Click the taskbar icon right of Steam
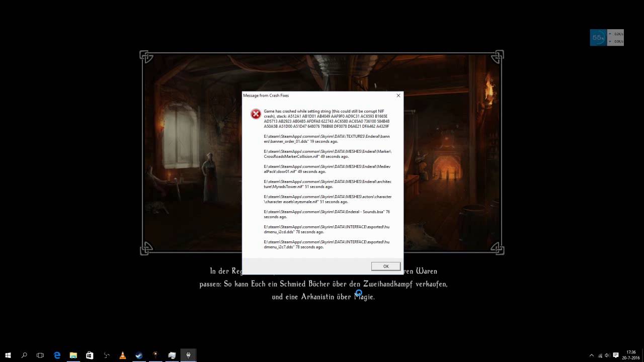 [155, 355]
